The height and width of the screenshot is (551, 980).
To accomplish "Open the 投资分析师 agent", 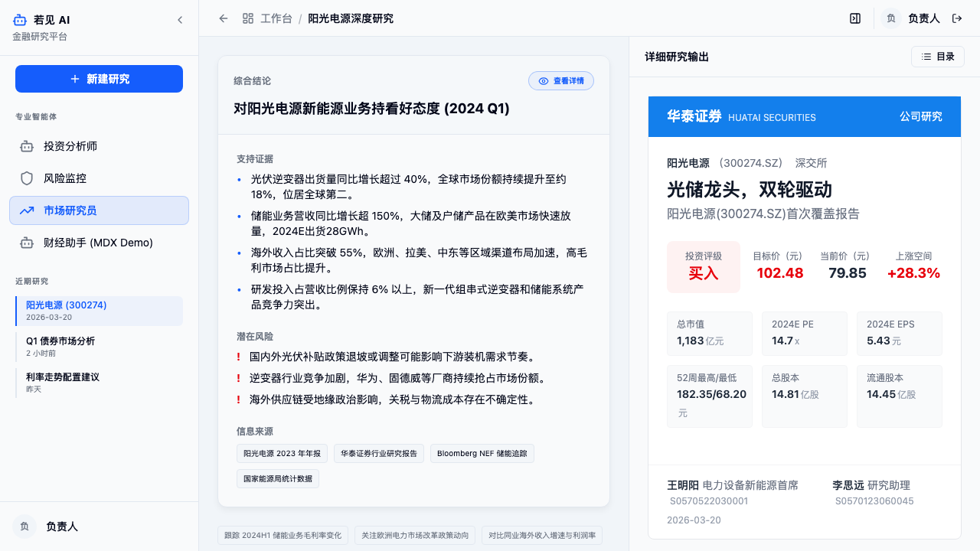I will (x=99, y=146).
